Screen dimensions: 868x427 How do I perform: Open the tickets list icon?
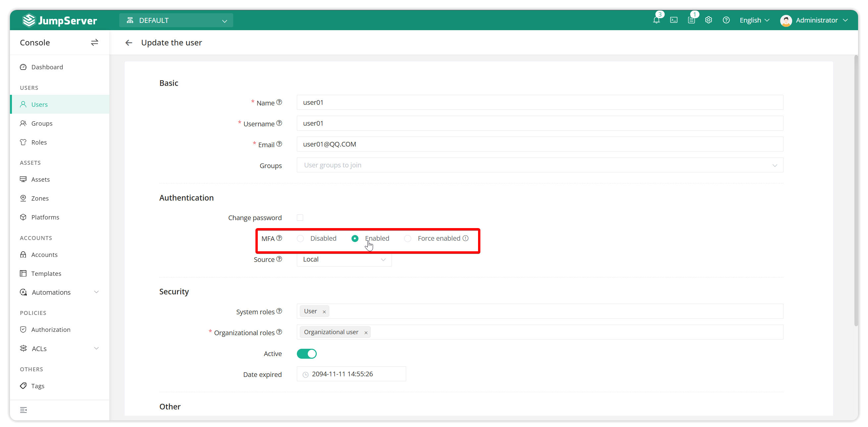tap(691, 20)
